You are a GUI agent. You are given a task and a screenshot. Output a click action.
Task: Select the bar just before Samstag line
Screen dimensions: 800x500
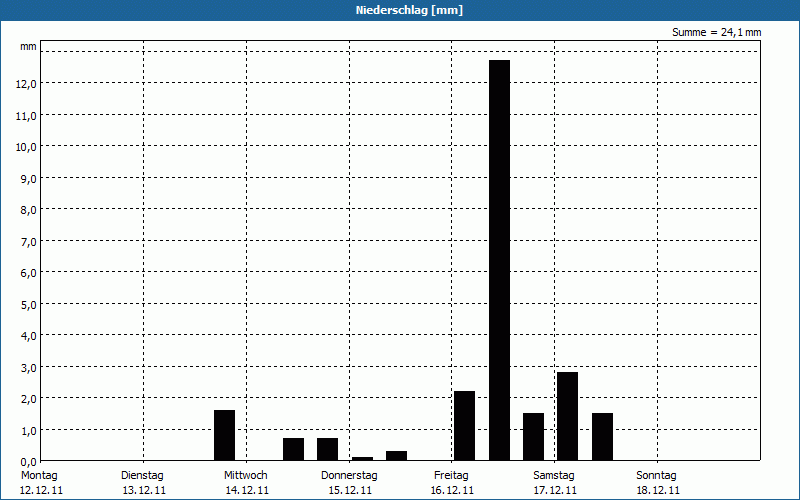(x=534, y=437)
